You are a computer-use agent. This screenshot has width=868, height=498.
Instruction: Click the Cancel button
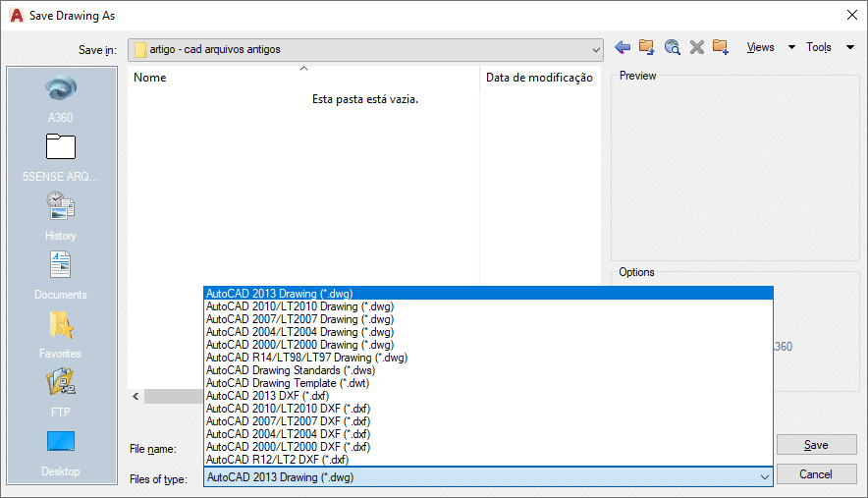[817, 474]
